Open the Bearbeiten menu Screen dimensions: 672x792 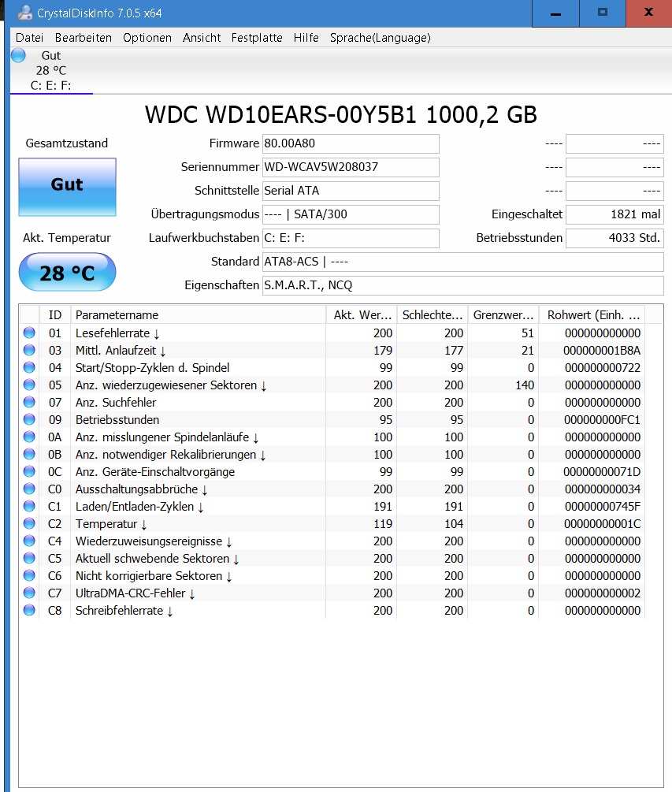coord(84,38)
